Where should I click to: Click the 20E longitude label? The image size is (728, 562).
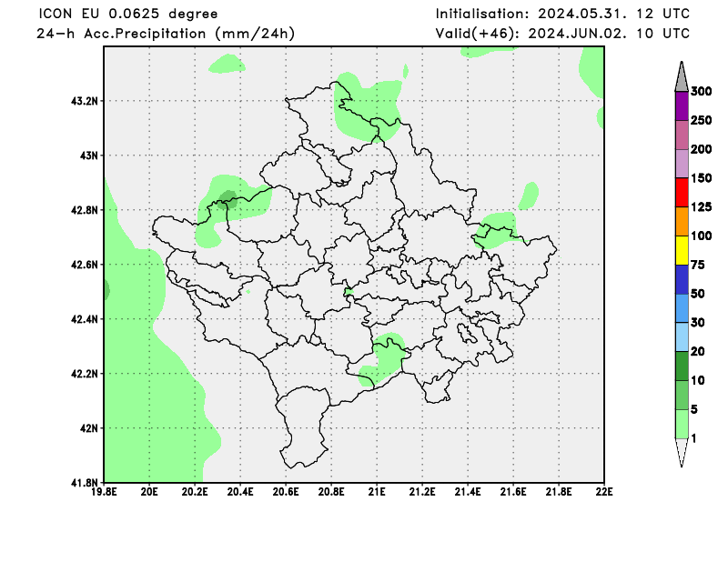tap(149, 491)
